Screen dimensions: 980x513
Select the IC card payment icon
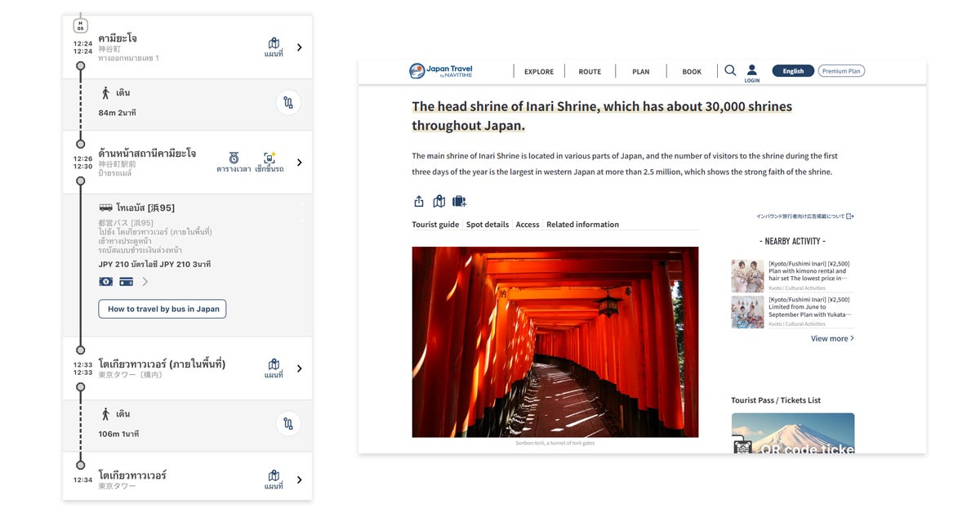pyautogui.click(x=126, y=282)
